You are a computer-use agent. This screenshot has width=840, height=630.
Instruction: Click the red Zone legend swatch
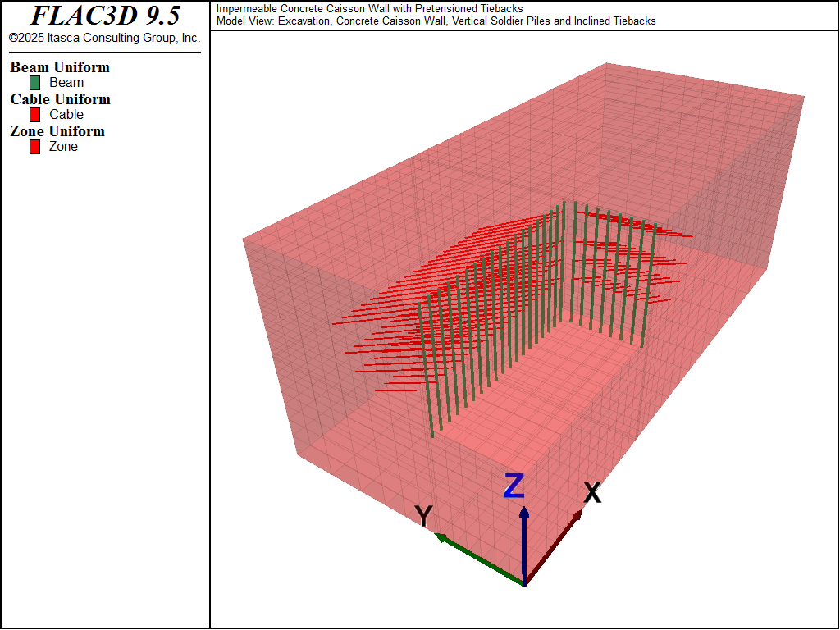click(x=34, y=147)
